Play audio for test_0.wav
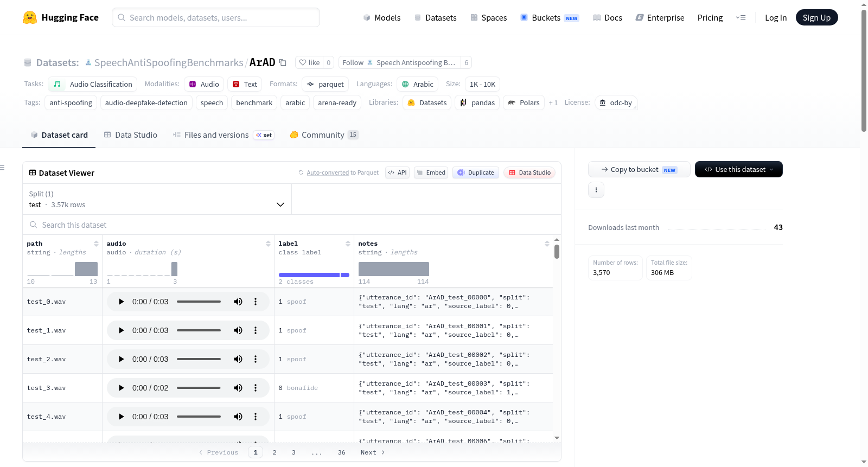The height and width of the screenshot is (467, 868). (x=121, y=302)
